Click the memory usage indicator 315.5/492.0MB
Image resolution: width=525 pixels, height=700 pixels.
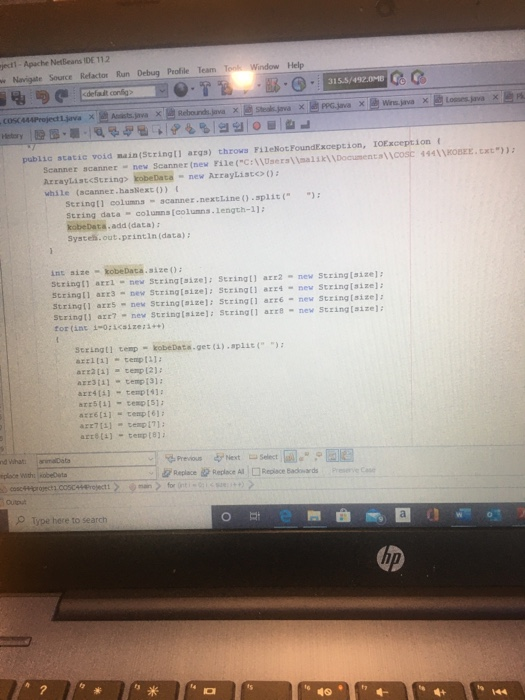355,80
